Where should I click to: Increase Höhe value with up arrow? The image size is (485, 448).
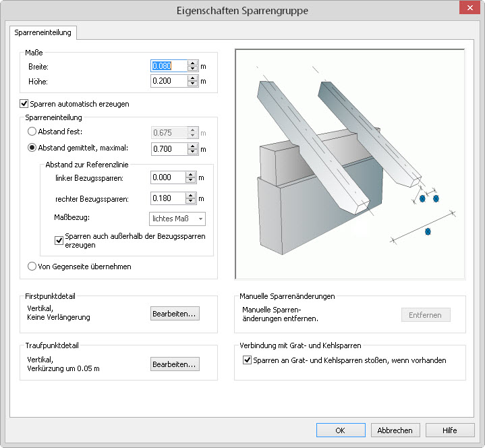(x=192, y=78)
